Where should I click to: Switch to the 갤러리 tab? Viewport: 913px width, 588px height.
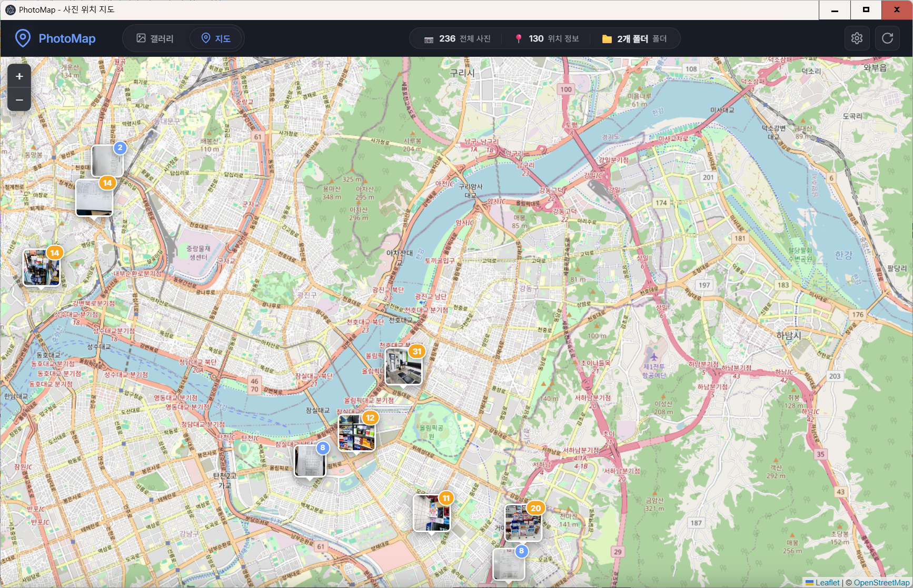pos(155,38)
